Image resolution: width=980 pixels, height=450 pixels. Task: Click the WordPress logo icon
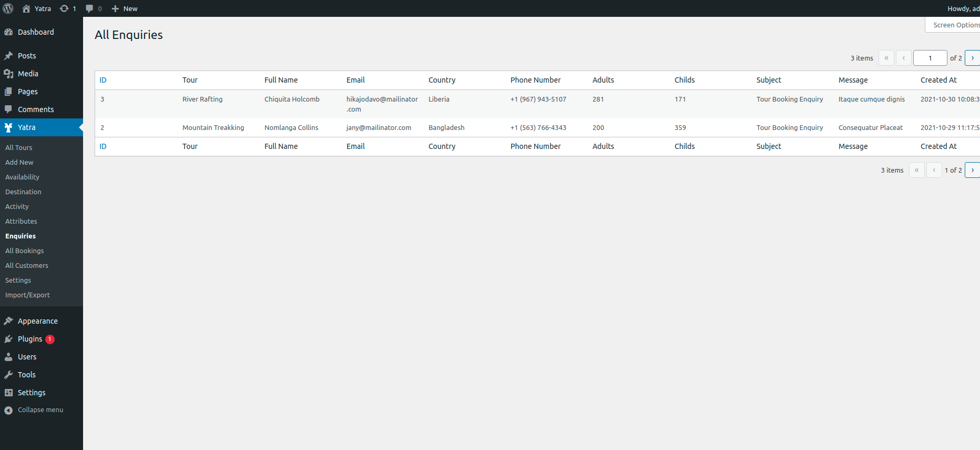(8, 8)
